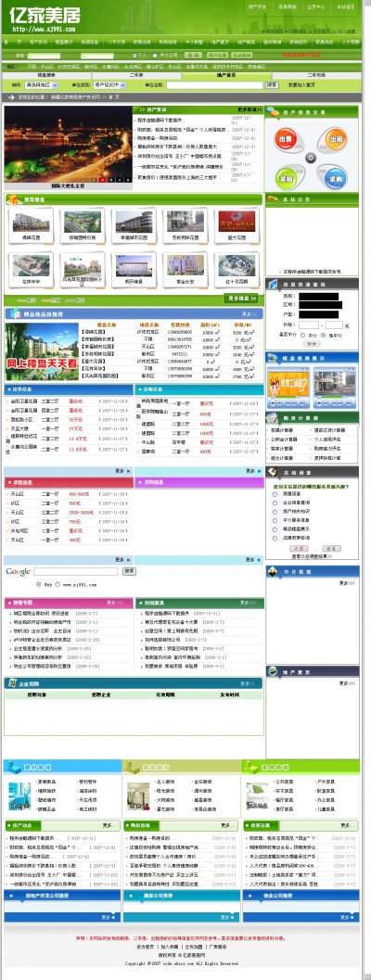
Task: Open the 类别 dropdown in quick search
Action: (x=318, y=297)
